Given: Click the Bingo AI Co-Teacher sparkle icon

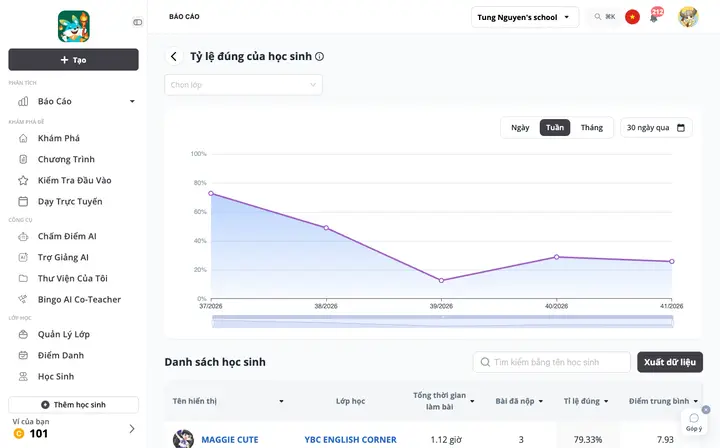Looking at the screenshot, I should pos(23,299).
